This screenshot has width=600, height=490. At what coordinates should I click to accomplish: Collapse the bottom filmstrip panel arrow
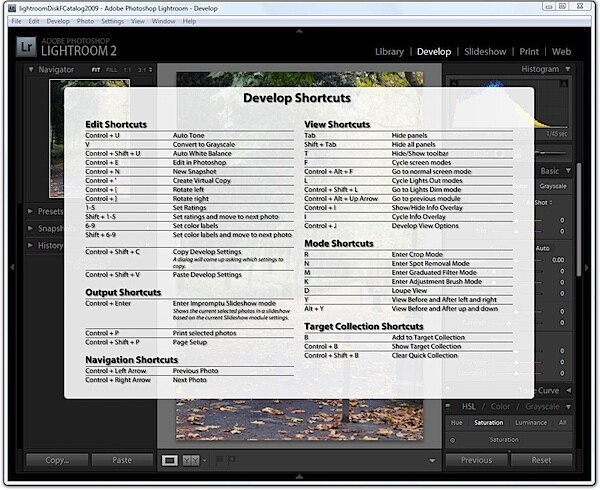point(300,477)
